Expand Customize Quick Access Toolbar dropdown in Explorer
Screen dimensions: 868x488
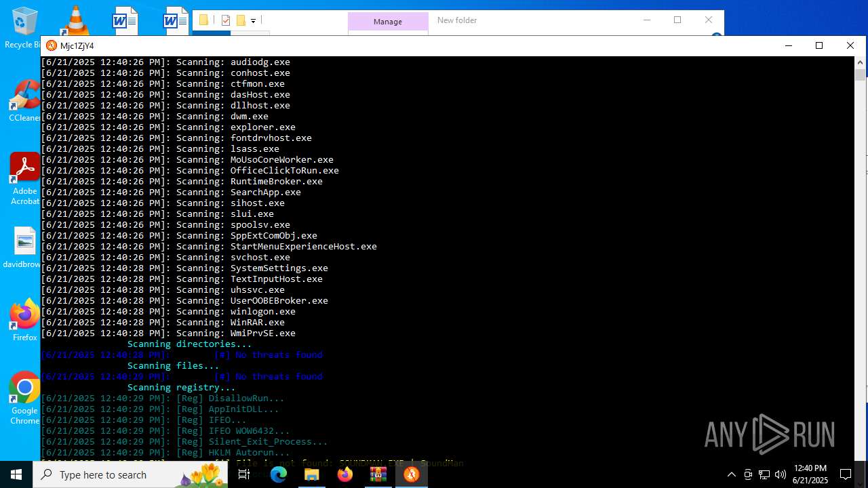click(253, 21)
